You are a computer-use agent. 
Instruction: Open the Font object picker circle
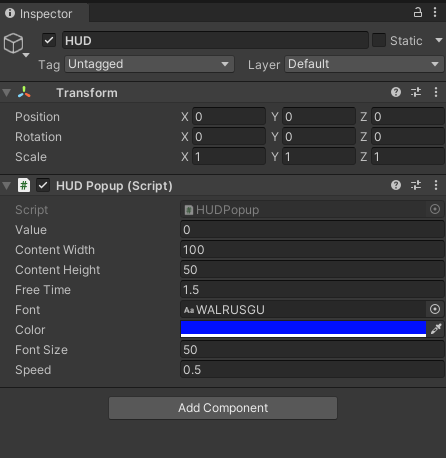435,309
